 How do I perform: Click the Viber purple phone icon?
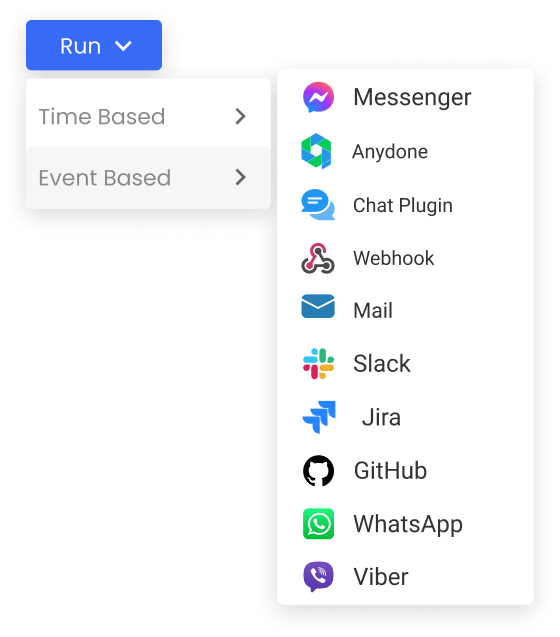coord(318,577)
